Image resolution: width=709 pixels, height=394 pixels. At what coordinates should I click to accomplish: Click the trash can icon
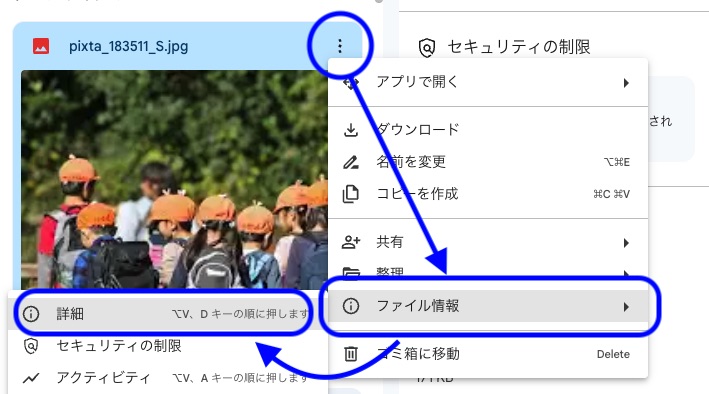coord(351,354)
